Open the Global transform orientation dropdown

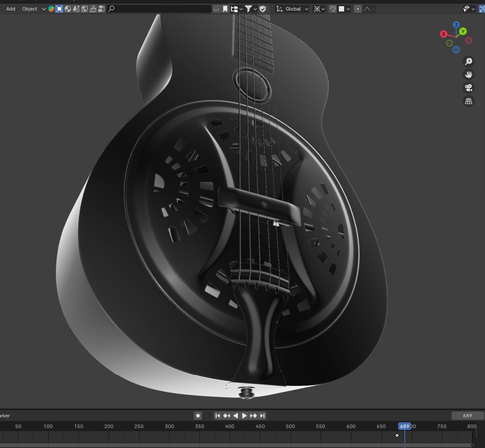[x=291, y=9]
